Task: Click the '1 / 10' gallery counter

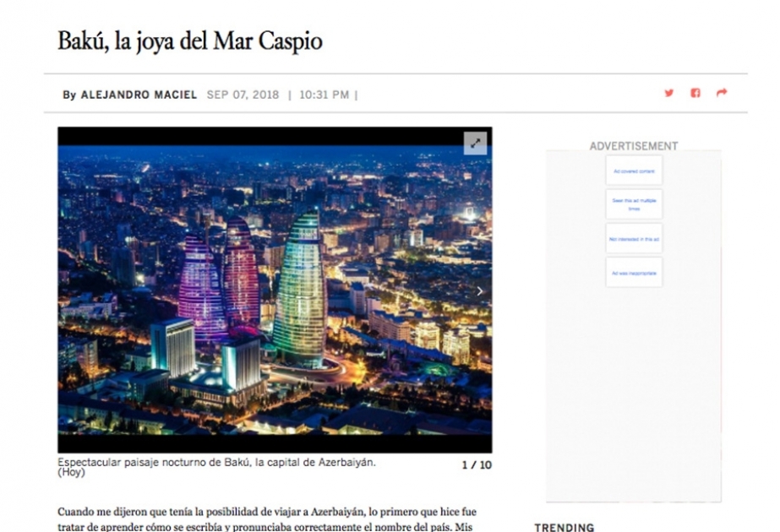Action: (x=477, y=465)
